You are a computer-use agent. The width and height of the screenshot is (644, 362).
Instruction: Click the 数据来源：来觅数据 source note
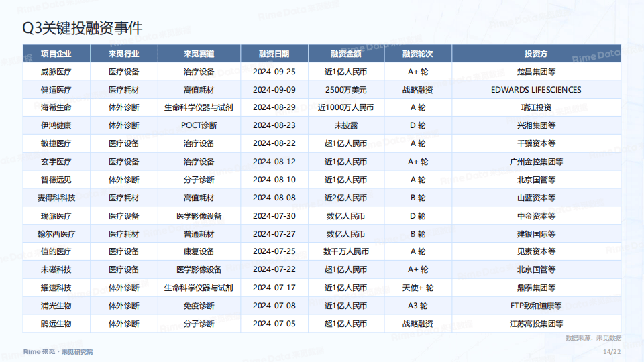[593, 338]
